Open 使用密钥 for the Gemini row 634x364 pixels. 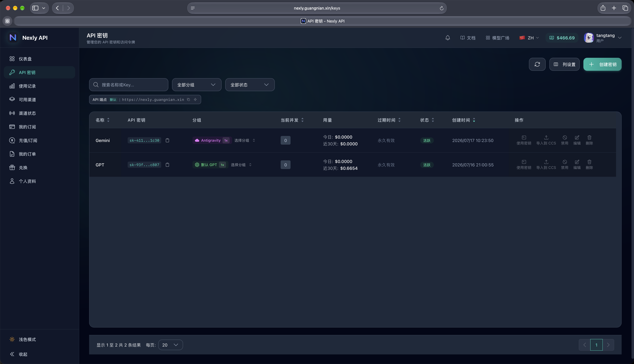point(524,140)
